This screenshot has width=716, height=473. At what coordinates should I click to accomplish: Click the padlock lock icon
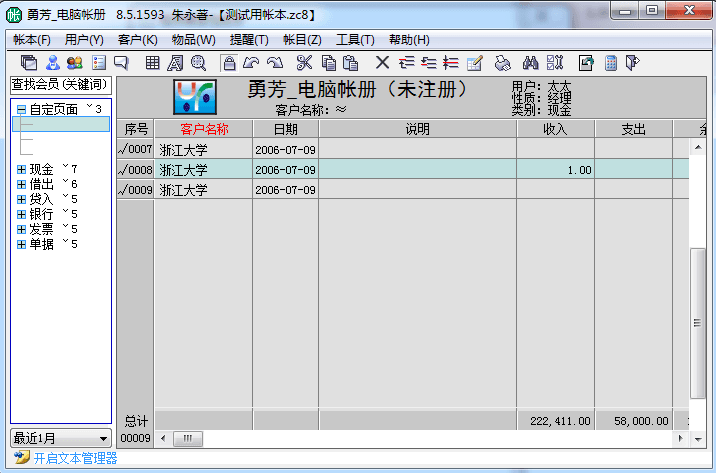click(229, 63)
